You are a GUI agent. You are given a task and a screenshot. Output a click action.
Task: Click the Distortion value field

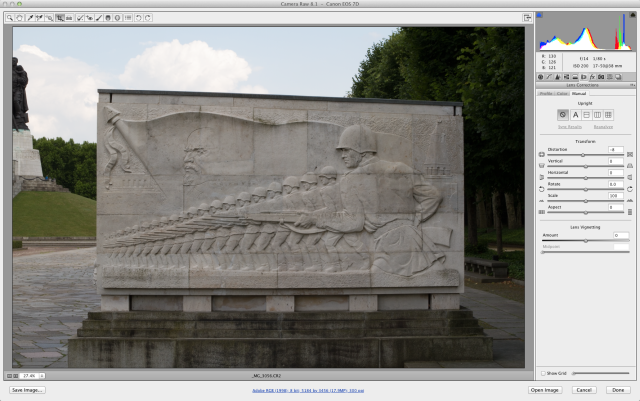616,149
